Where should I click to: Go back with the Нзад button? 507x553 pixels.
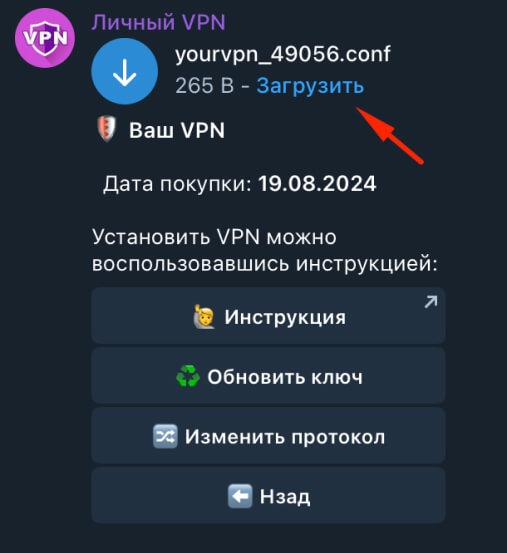[x=268, y=495]
